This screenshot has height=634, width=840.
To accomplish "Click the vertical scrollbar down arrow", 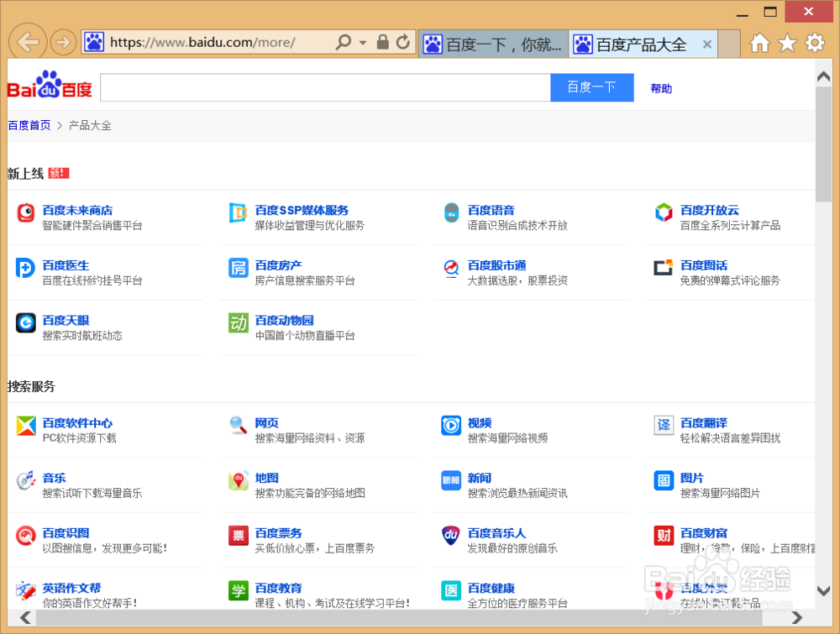I will click(823, 591).
